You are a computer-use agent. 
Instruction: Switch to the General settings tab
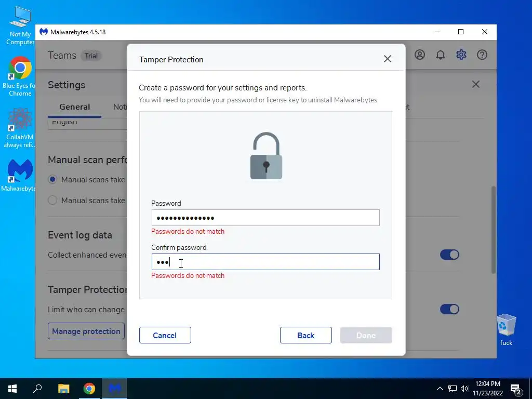75,107
